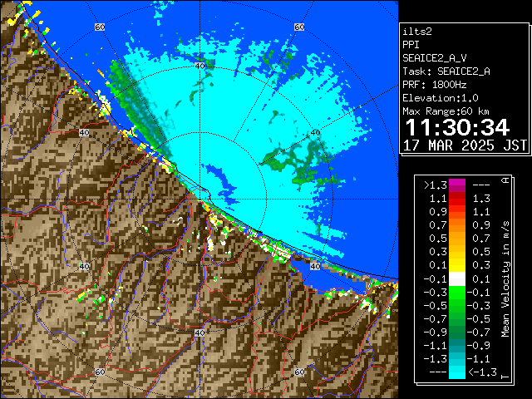Viewport: 532px width, 399px height.
Task: Click the "<-1.3" legend value
Action: (x=482, y=372)
